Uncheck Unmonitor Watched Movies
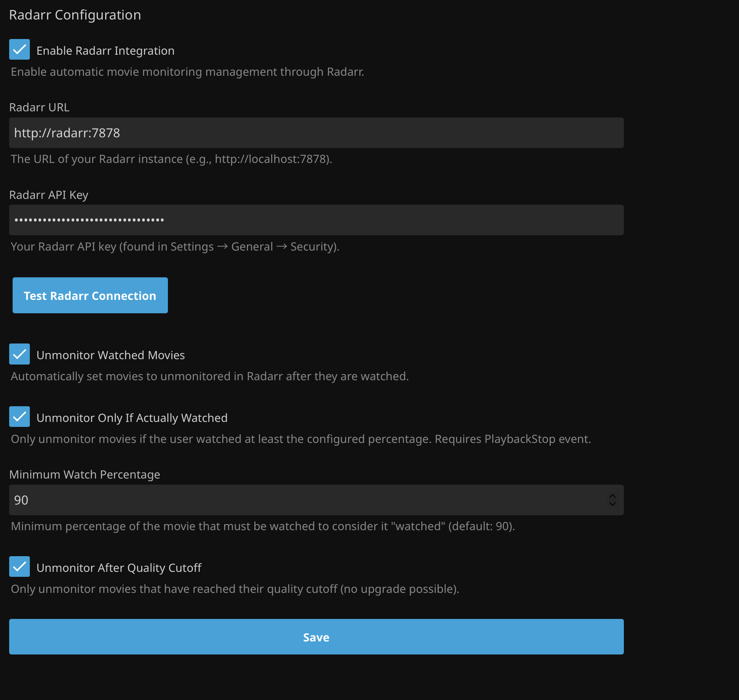 point(20,354)
